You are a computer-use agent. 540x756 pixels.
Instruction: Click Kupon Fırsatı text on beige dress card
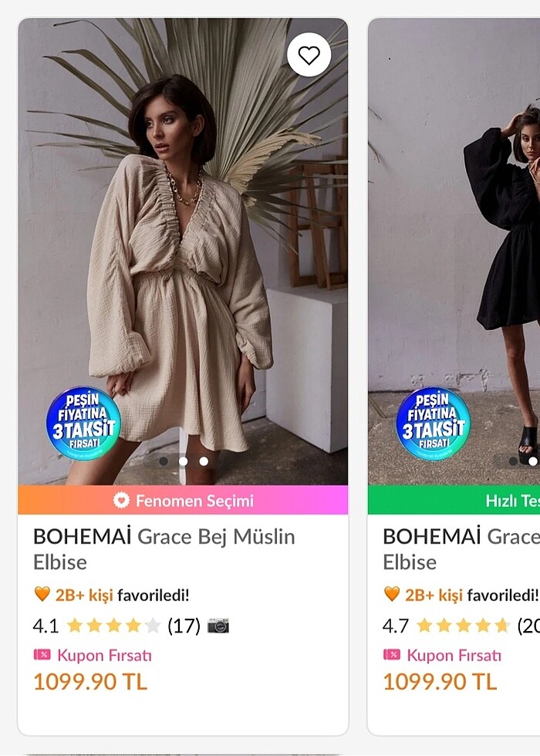[x=104, y=655]
